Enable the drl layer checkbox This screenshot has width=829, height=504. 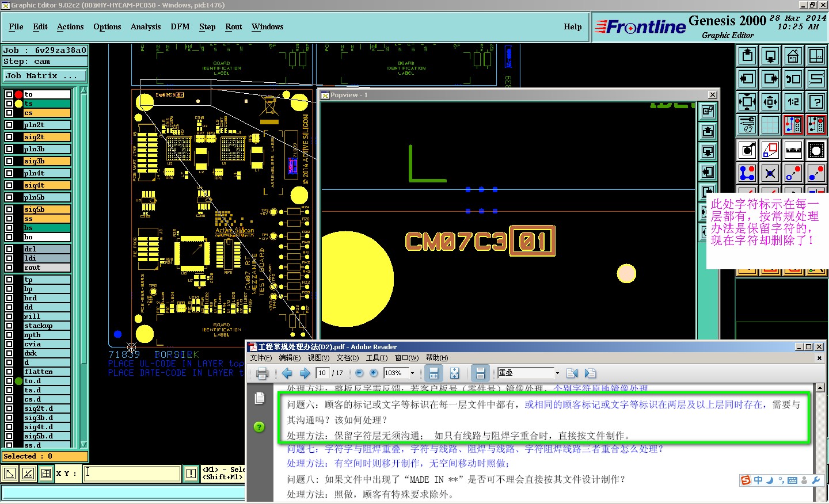coord(9,249)
